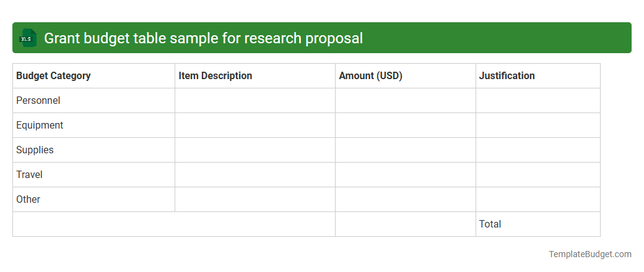
Task: Click the Amount cell for Other
Action: [x=406, y=200]
